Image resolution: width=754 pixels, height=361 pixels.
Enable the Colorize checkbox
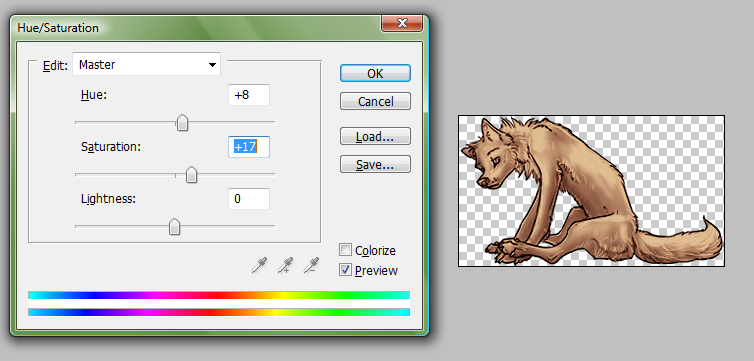coord(345,250)
